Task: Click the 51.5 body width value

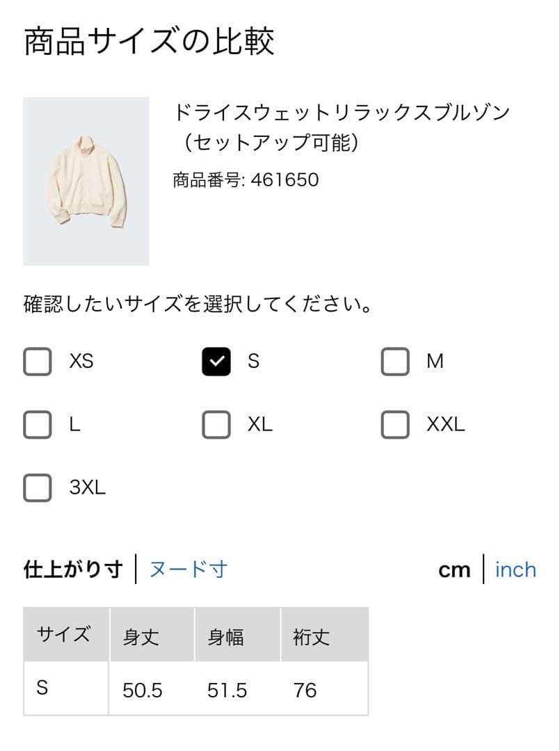Action: tap(227, 691)
